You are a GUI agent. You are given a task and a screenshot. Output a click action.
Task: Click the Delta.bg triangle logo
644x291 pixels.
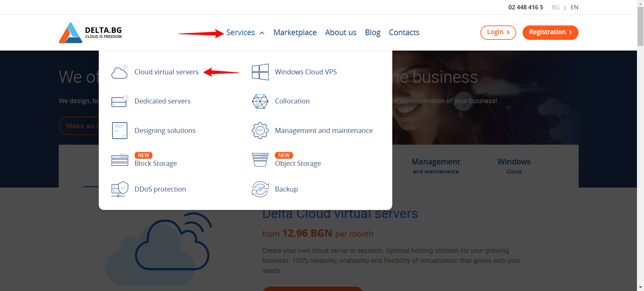pyautogui.click(x=70, y=32)
